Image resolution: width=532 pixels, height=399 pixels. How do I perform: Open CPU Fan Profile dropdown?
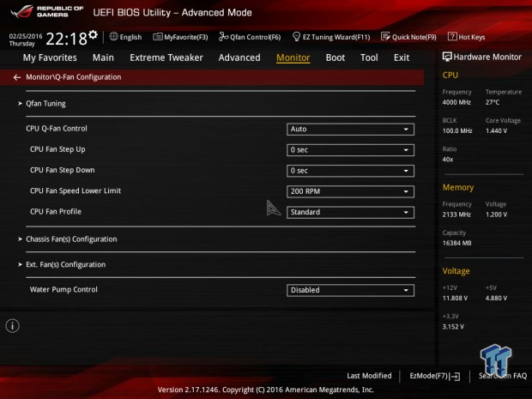click(350, 213)
